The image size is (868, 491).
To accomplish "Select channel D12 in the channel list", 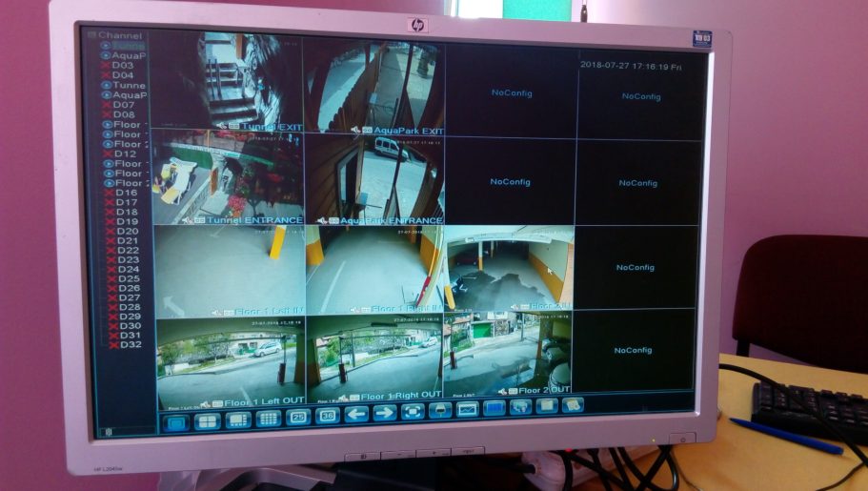I will [125, 153].
